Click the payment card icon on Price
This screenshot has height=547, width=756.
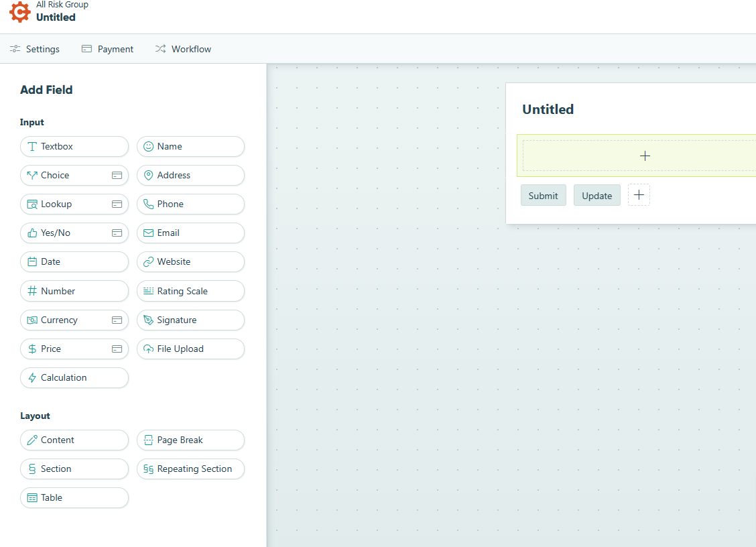coord(117,349)
